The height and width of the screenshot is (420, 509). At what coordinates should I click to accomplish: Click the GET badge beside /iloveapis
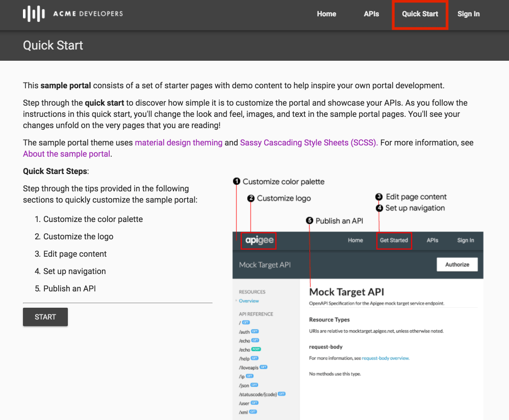click(x=264, y=367)
